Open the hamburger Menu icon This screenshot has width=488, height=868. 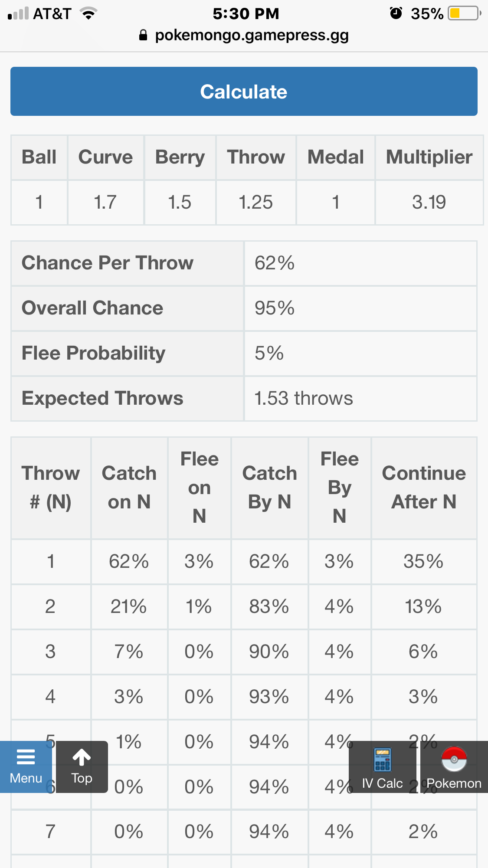26,758
